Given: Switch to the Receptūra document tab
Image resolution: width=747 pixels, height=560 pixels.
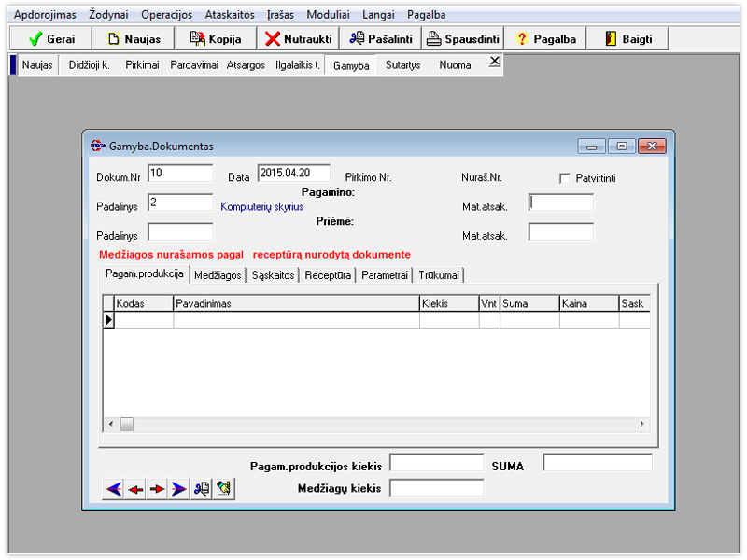Looking at the screenshot, I should click(328, 275).
